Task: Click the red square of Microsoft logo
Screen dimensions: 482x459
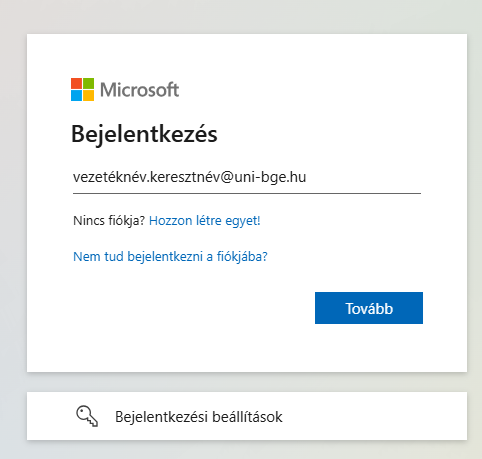Action: pyautogui.click(x=76, y=83)
